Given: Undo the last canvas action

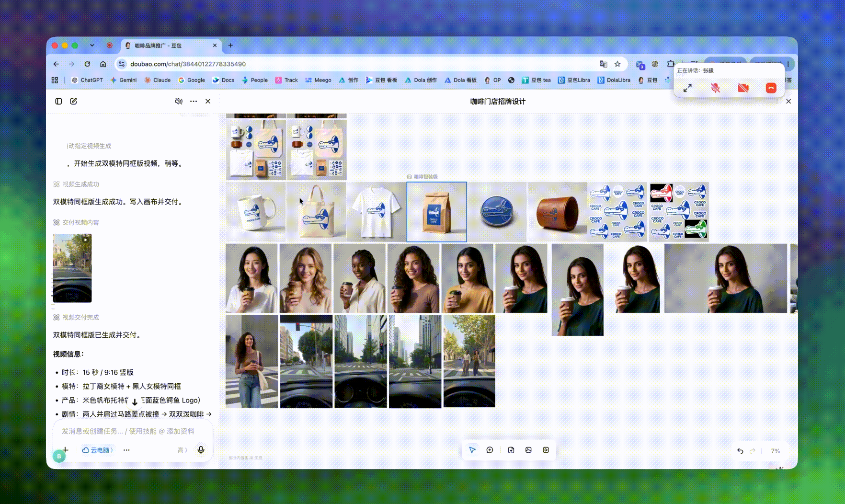Looking at the screenshot, I should point(740,451).
